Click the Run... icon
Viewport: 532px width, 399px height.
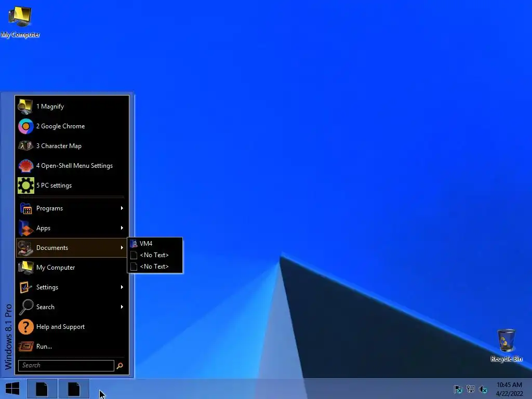click(x=25, y=347)
